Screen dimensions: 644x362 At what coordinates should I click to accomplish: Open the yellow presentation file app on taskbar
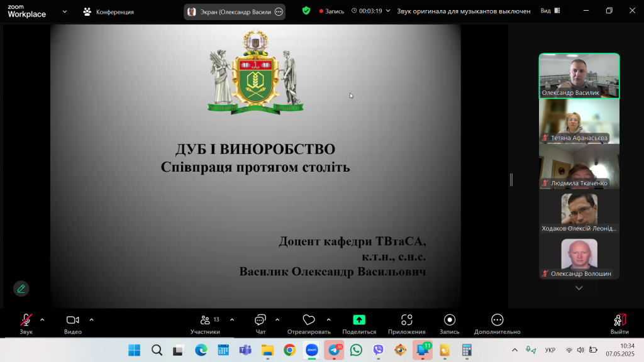pos(445,350)
